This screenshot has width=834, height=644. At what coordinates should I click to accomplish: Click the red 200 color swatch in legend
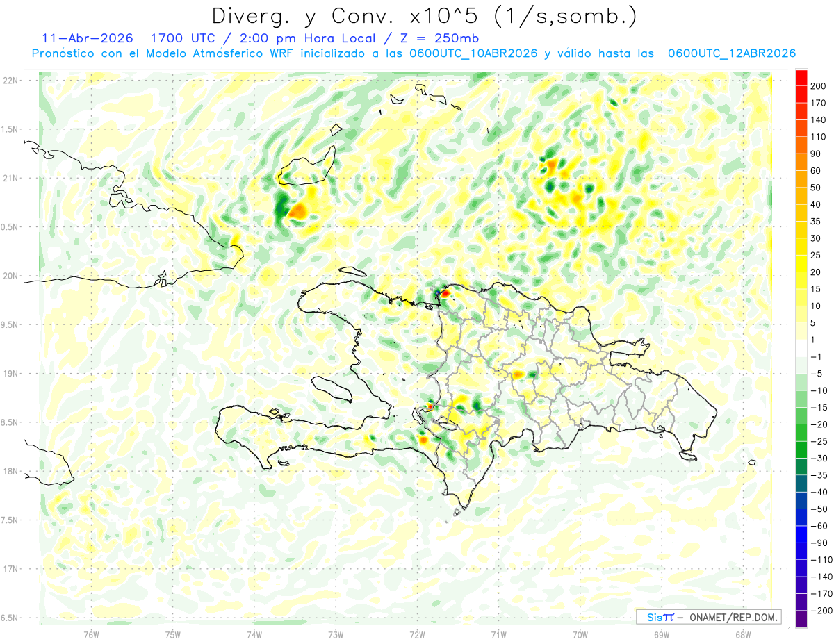click(x=801, y=78)
